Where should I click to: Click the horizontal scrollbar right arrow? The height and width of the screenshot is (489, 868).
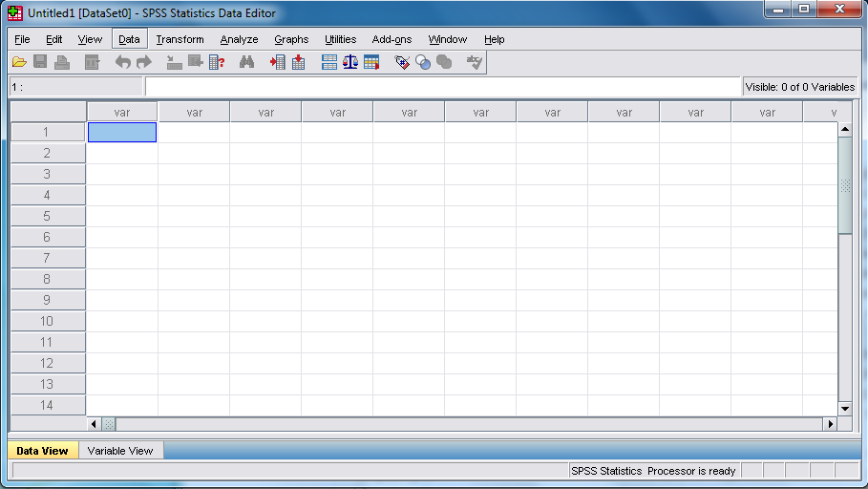click(831, 424)
